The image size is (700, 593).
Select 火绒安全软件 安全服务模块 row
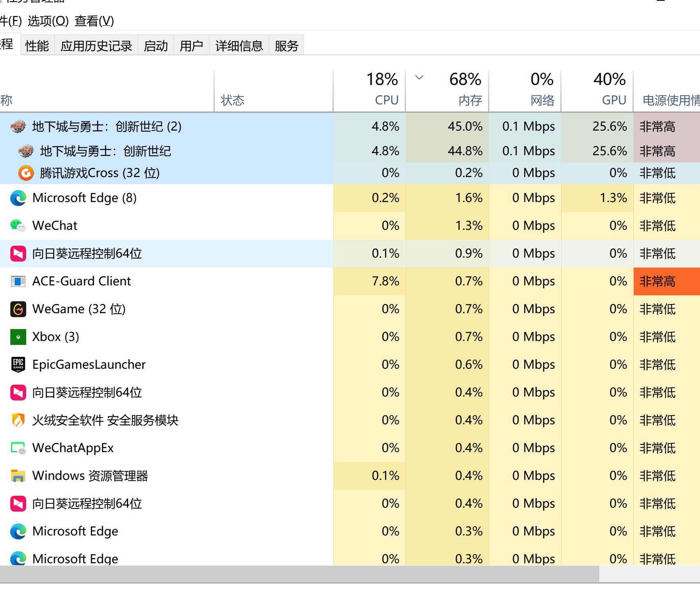point(350,420)
